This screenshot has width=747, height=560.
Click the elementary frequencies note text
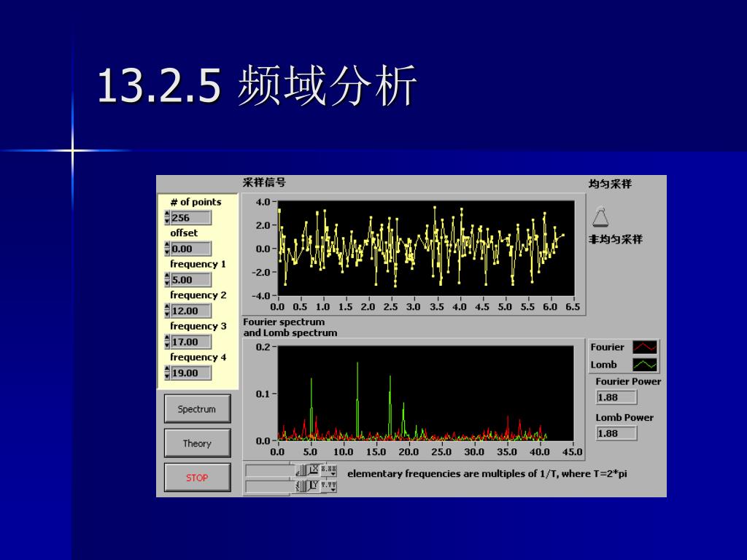coord(487,474)
